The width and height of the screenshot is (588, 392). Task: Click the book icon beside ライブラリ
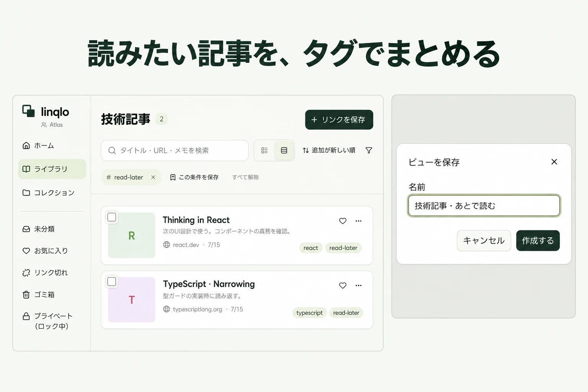[x=26, y=169]
